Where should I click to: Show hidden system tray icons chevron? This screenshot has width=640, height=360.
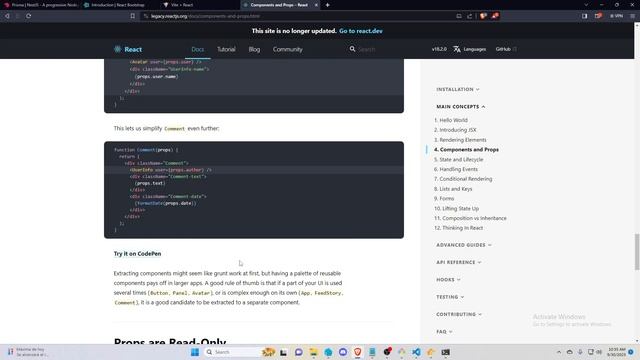[558, 352]
